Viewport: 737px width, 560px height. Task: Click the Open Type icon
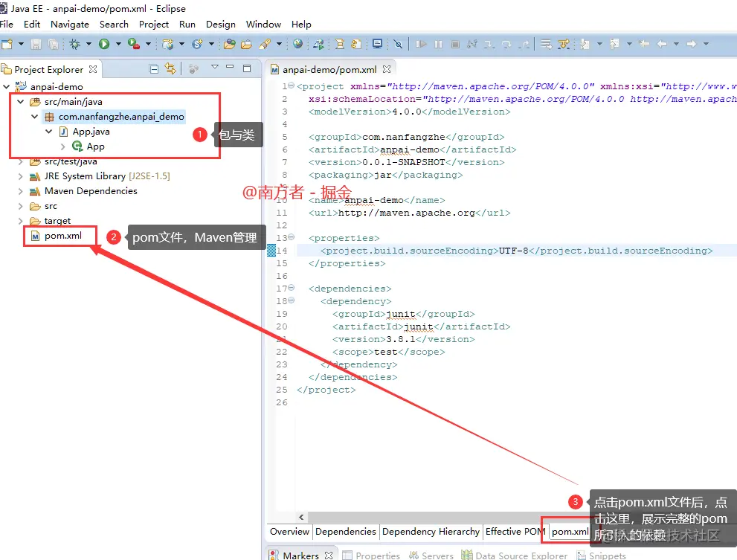tap(229, 44)
